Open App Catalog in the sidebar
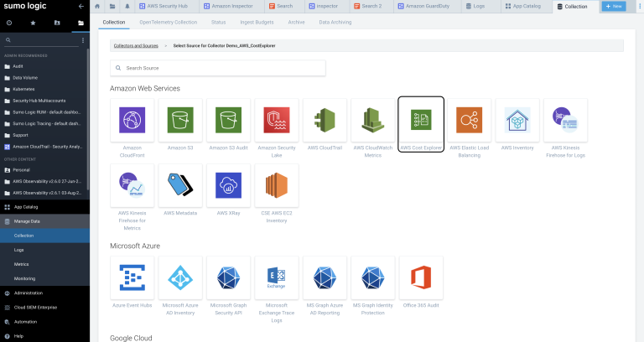This screenshot has width=644, height=342. tap(44, 207)
